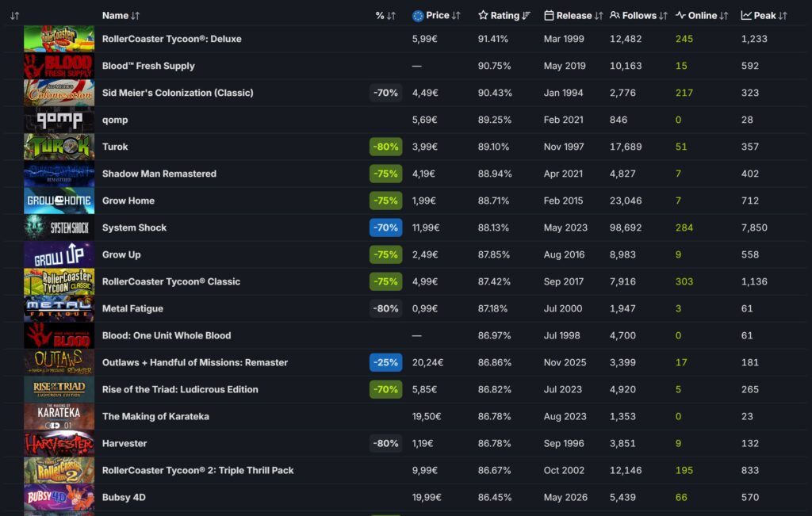Open Blood: One Unit Whole Blood thumbnail
The height and width of the screenshot is (516, 812).
[x=59, y=335]
